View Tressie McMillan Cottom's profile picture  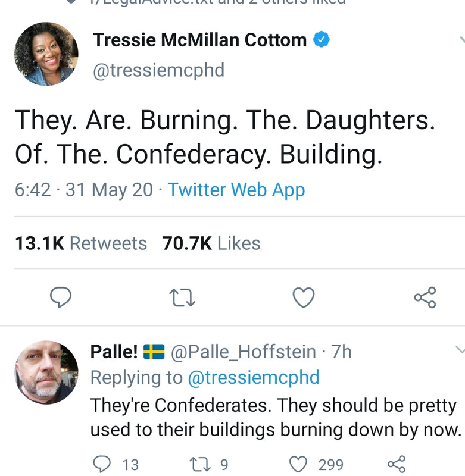pos(46,54)
